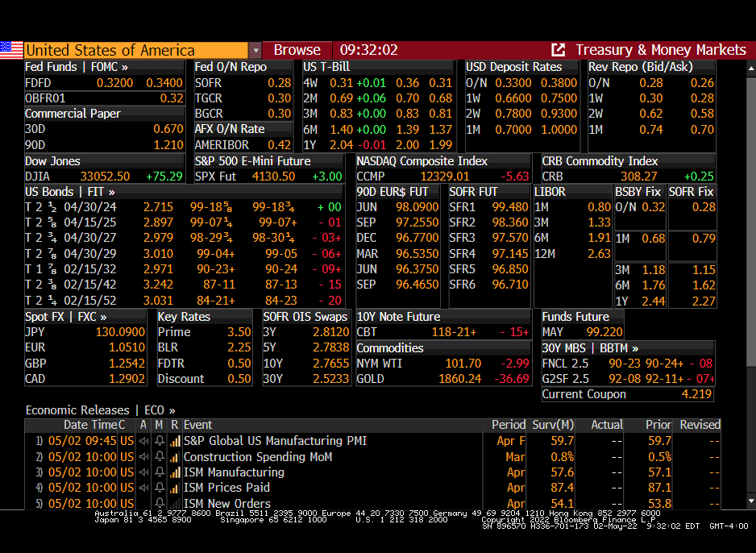The image size is (756, 553).
Task: Click scrollbar up arrow at top right
Action: tap(751, 69)
